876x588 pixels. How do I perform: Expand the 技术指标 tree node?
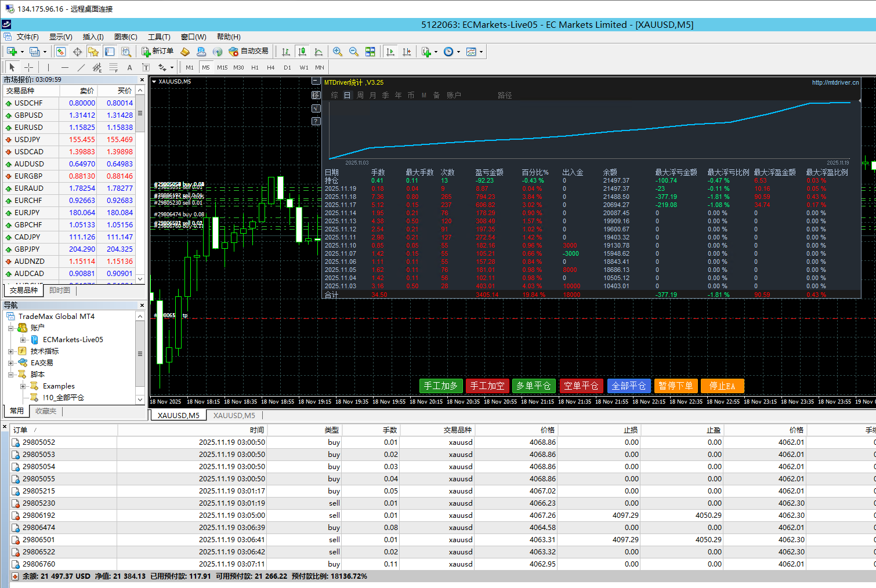(11, 351)
